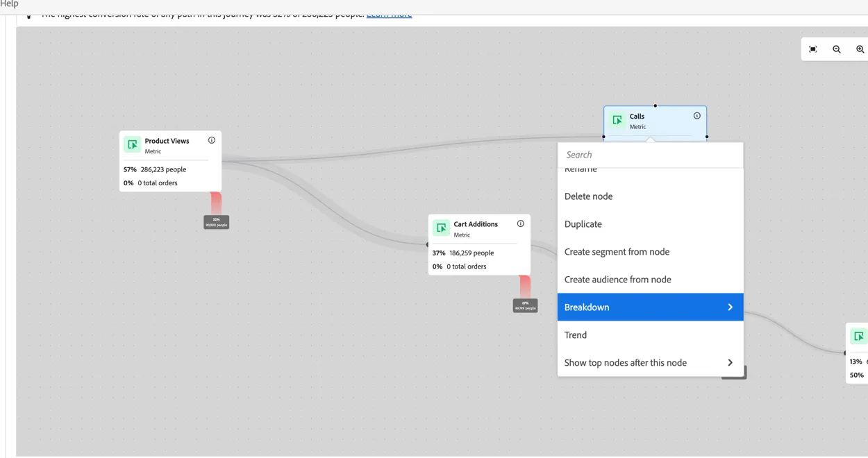The image size is (868, 458).
Task: Click the 13% value on the right node
Action: tap(856, 362)
